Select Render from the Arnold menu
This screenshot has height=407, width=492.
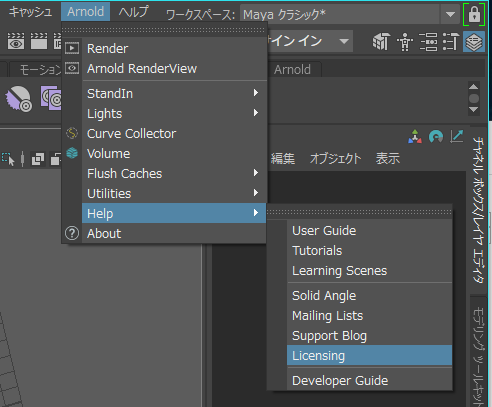174,49
